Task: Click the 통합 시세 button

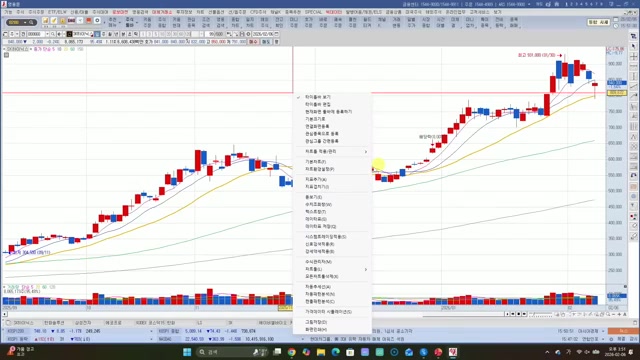Action: pos(598,22)
